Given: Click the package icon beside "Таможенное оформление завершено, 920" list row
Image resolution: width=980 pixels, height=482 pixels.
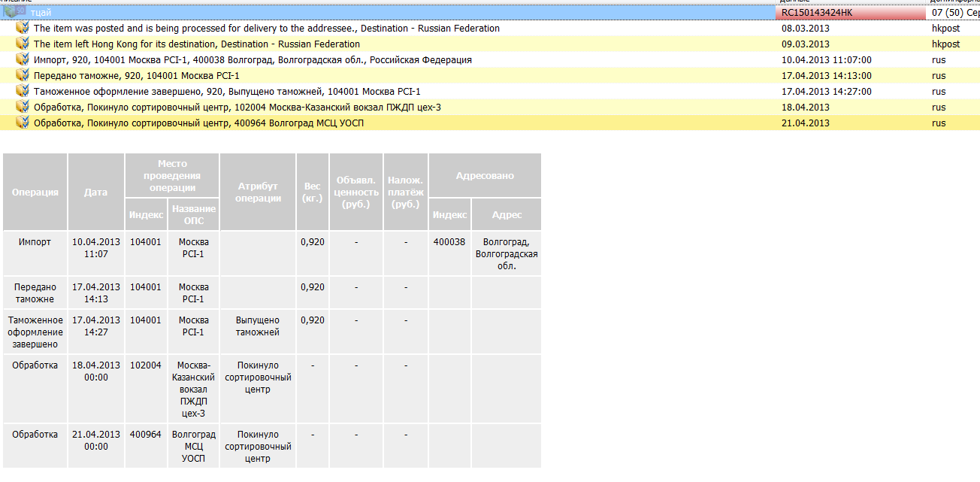Looking at the screenshot, I should coord(23,91).
